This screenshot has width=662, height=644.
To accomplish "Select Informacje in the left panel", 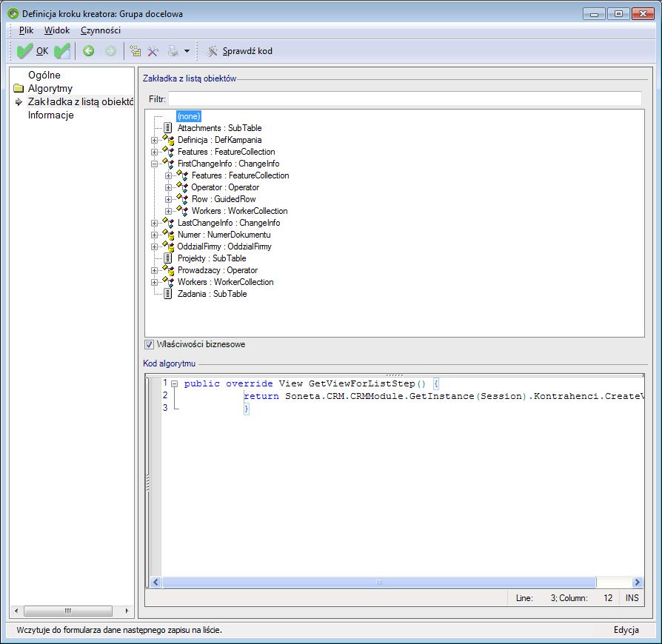I will [x=50, y=115].
